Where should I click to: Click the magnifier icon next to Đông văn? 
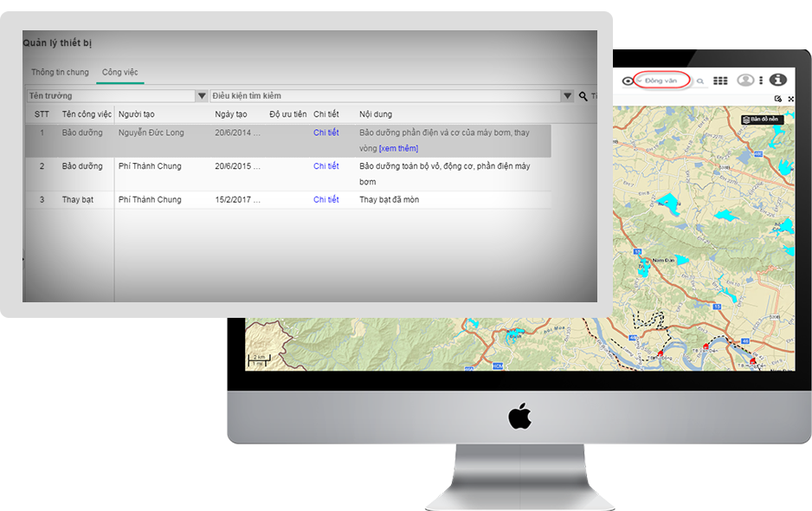pos(700,81)
